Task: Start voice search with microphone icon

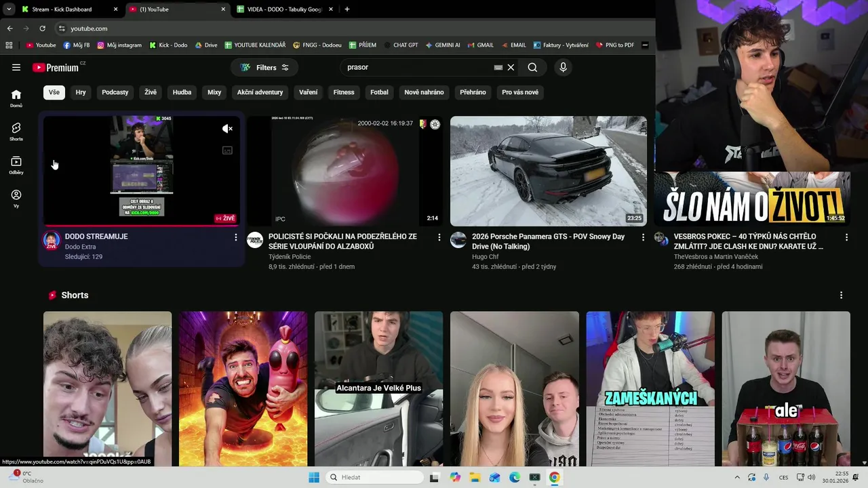Action: [x=563, y=67]
